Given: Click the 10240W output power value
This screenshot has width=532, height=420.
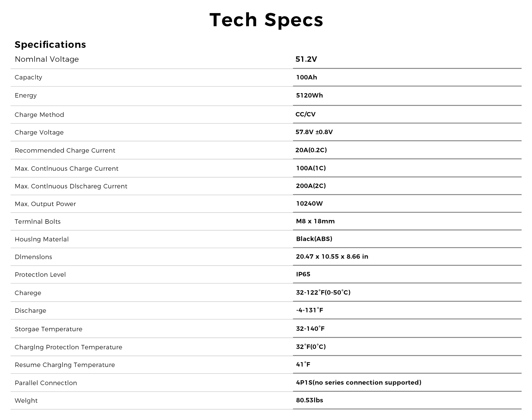Looking at the screenshot, I should pos(309,204).
